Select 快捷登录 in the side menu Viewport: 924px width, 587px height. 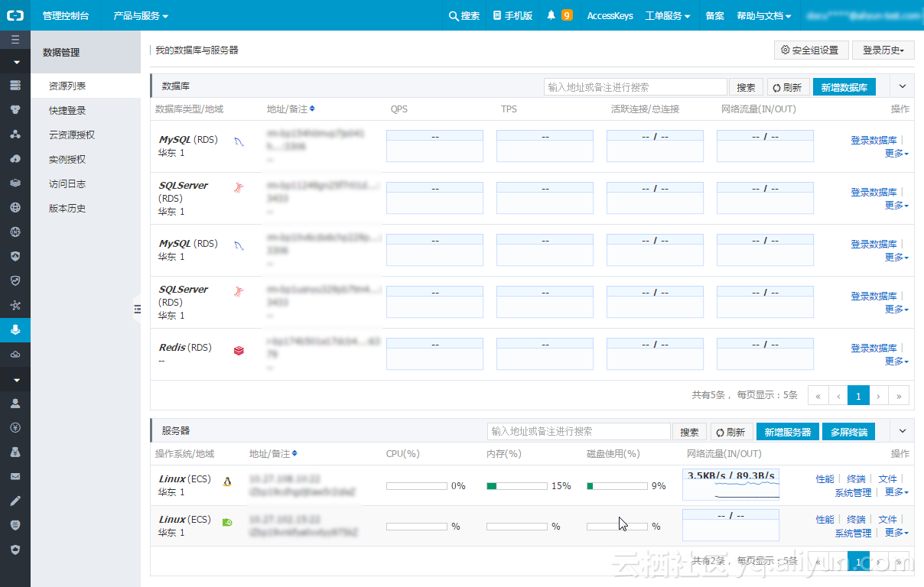[x=67, y=111]
